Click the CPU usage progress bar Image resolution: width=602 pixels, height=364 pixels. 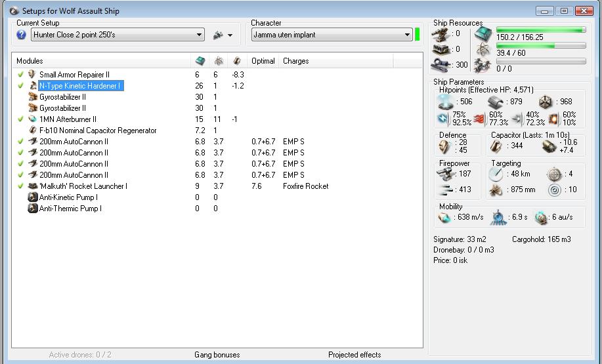pyautogui.click(x=541, y=30)
